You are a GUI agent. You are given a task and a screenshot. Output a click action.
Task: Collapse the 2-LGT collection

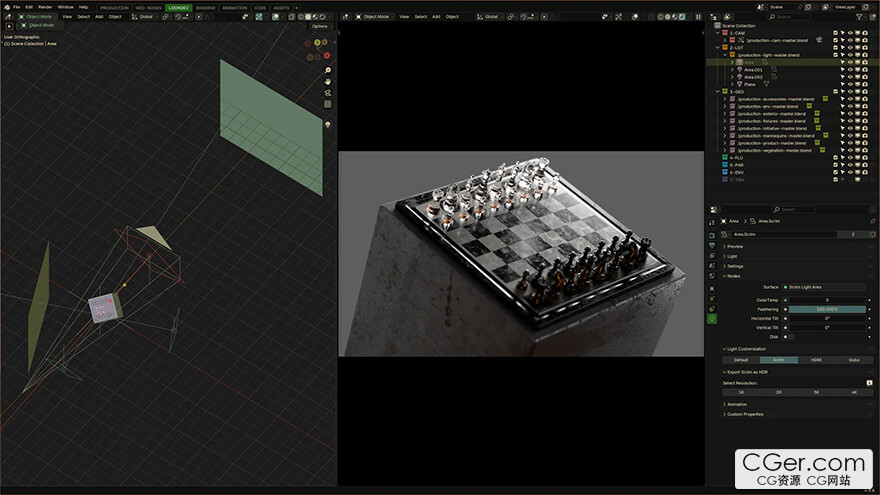click(x=718, y=48)
